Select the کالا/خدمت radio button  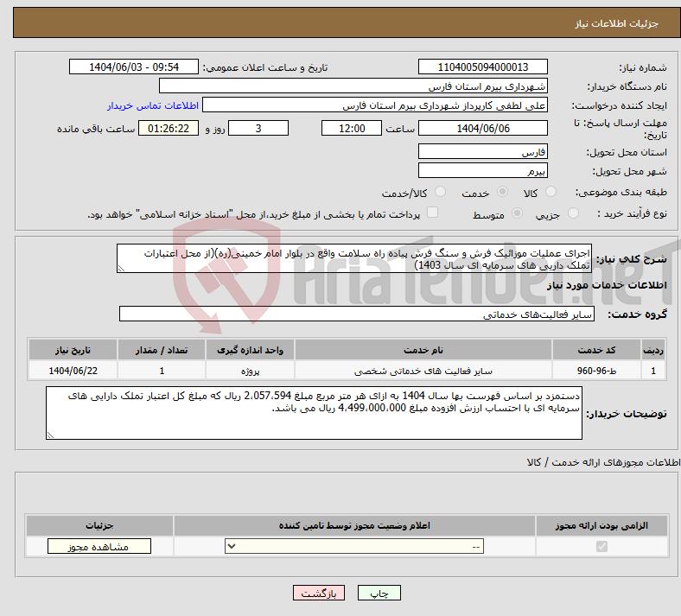(x=441, y=192)
